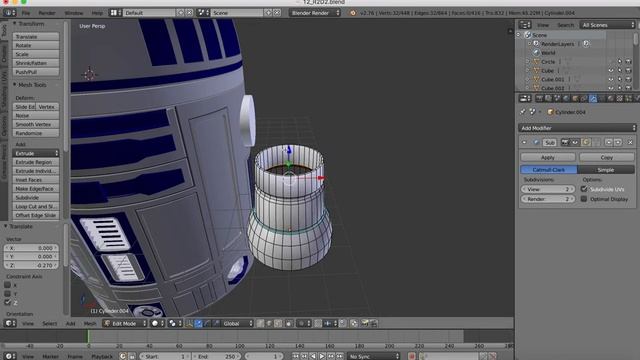Collapse the Transform panel triangle
The width and height of the screenshot is (640, 360).
pyautogui.click(x=14, y=24)
